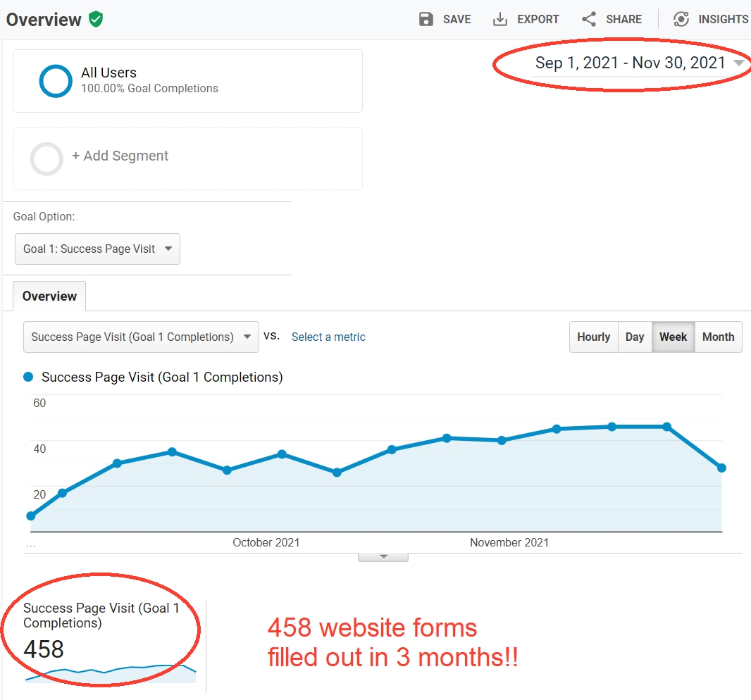The width and height of the screenshot is (751, 700).
Task: Switch chart granularity to Hourly
Action: [x=593, y=337]
